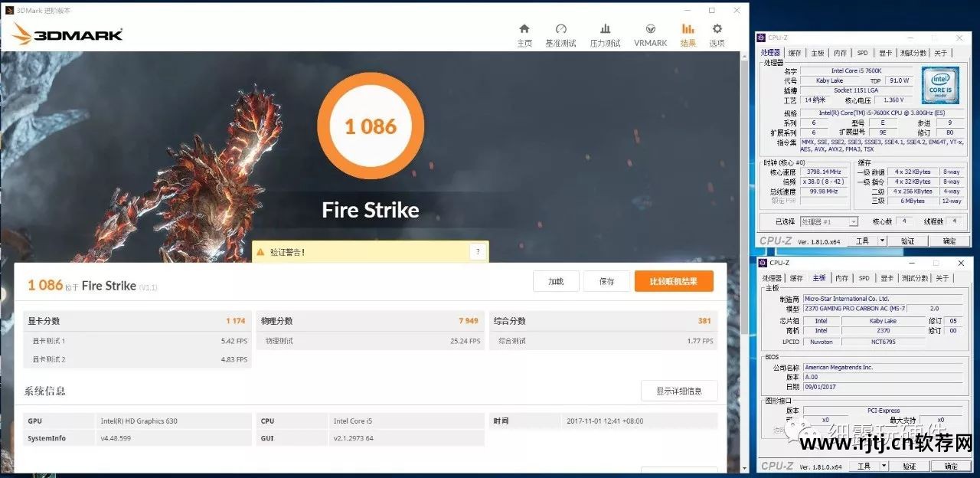Click the SystemInfo version v4.48.599
This screenshot has width=980, height=478.
point(116,438)
